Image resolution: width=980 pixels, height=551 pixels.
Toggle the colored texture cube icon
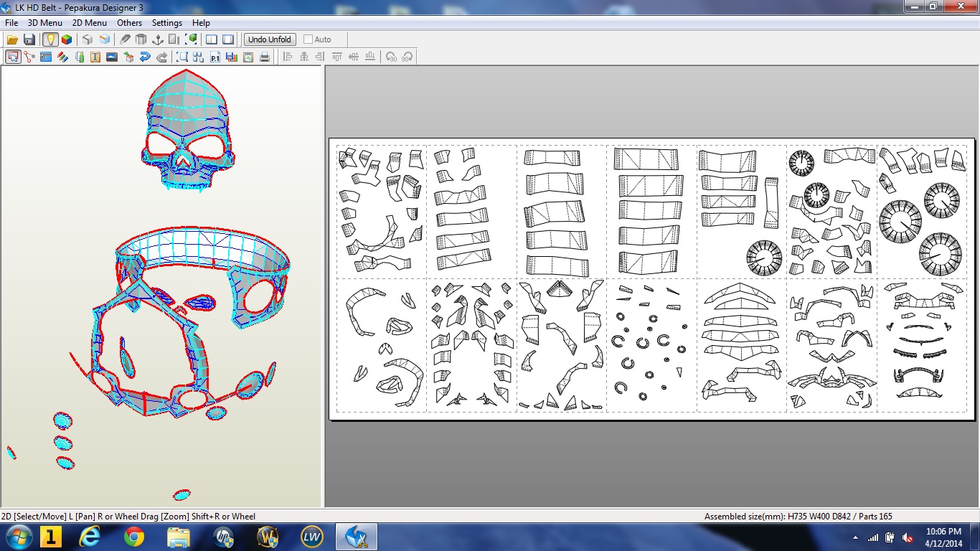point(67,39)
